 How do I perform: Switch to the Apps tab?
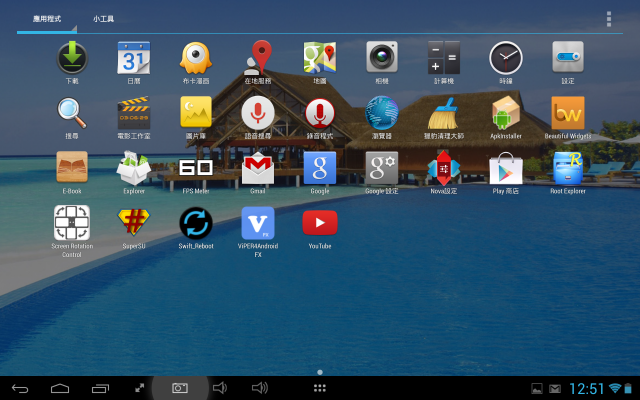pyautogui.click(x=47, y=19)
